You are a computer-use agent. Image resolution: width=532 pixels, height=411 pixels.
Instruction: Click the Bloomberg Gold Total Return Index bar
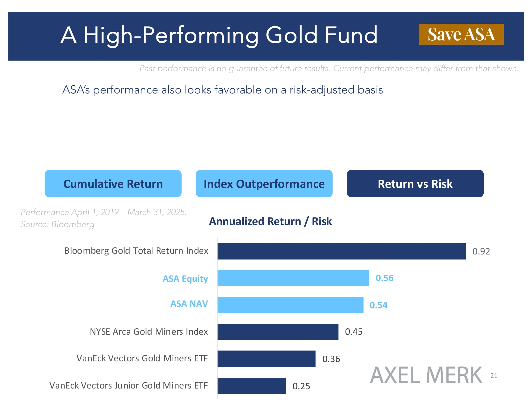click(x=341, y=251)
